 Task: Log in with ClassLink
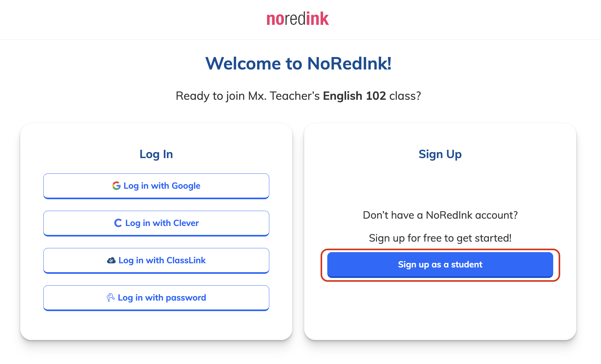[156, 260]
